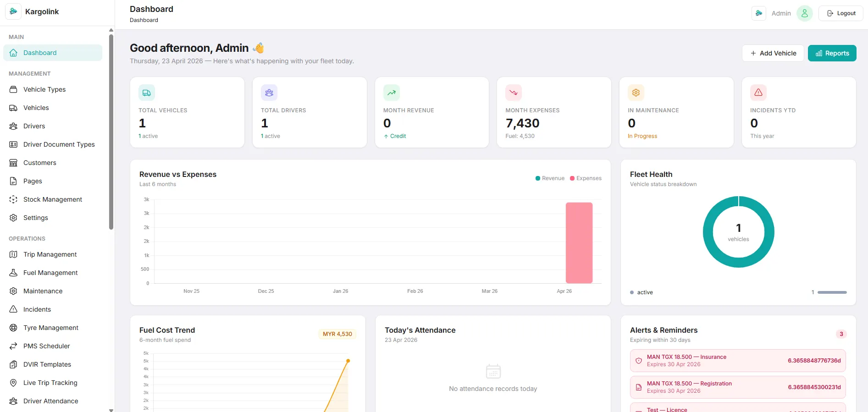Click the Fuel Management icon
Screen dimensions: 868x412
(13, 273)
